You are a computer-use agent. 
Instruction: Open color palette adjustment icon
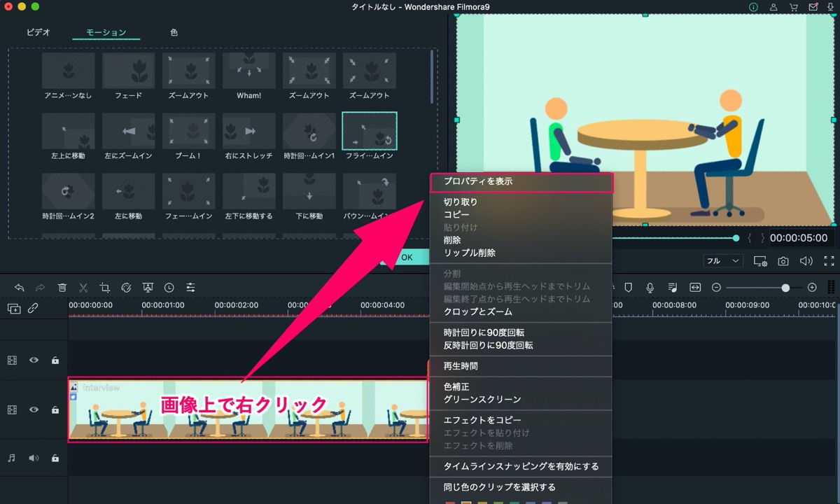coord(126,287)
